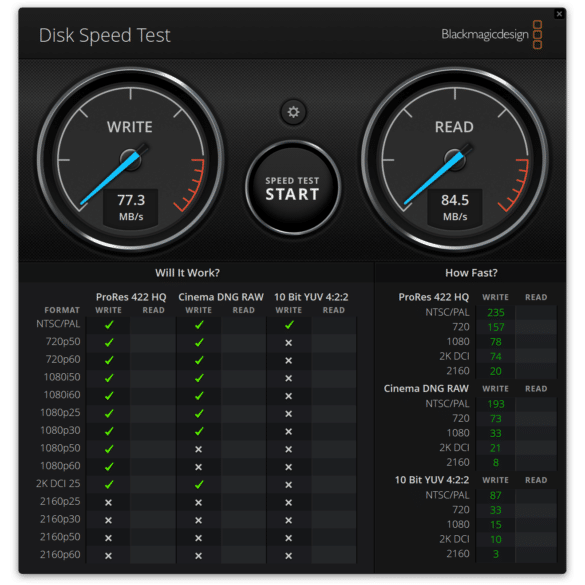Image resolution: width=585 pixels, height=585 pixels.
Task: Click the NTSC/PAL format row label
Action: pos(58,324)
